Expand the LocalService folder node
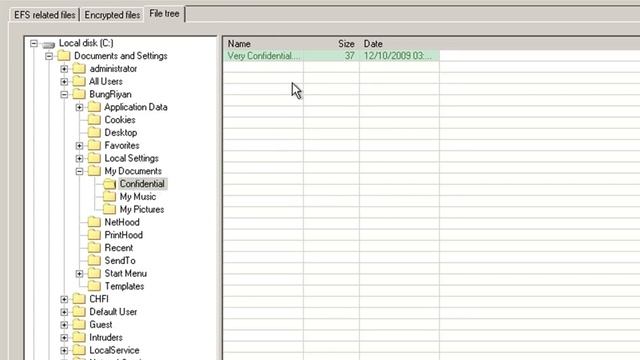 pyautogui.click(x=64, y=351)
